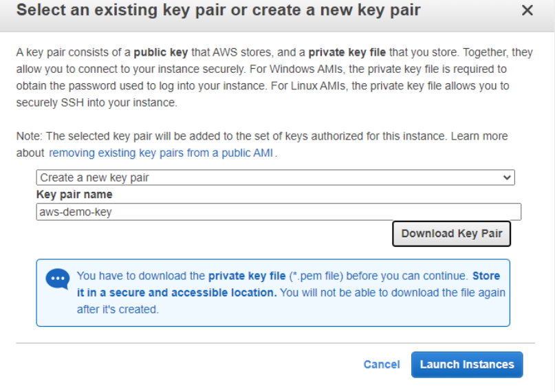Click the Download Key Pair button
Image resolution: width=555 pixels, height=392 pixels.
[451, 234]
